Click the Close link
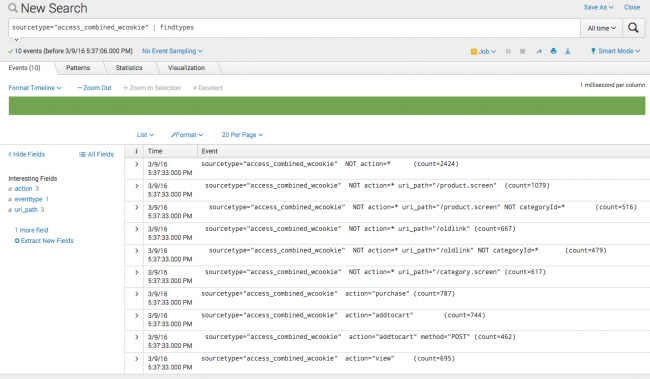The width and height of the screenshot is (650, 379). coord(632,7)
